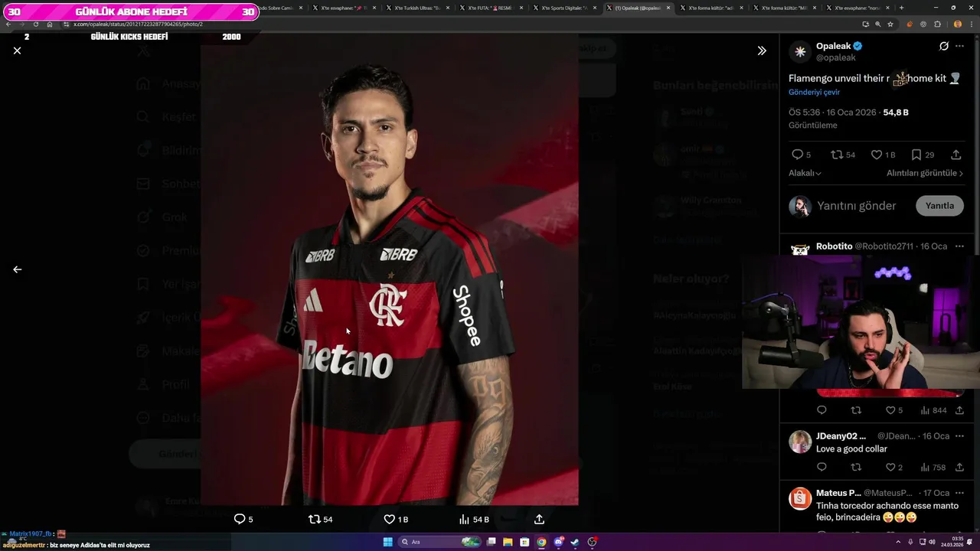Bookmark this page with the star icon

(890, 24)
